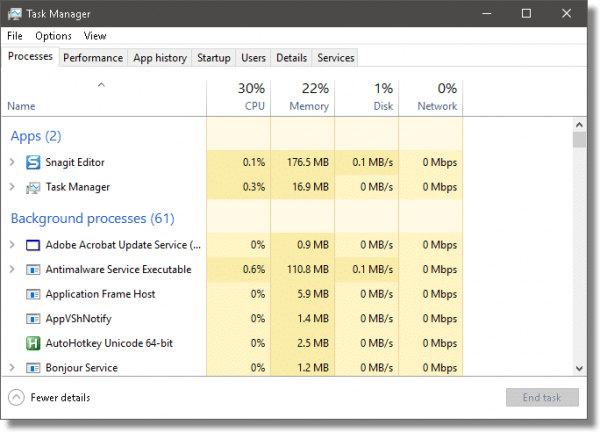Viewport: 600px width, 432px height.
Task: Sort processes by Disk column header
Action: (x=367, y=98)
